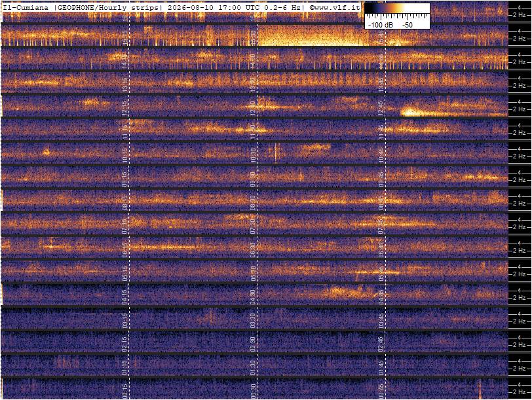Click the 13:45 time marker
The height and width of the screenshot is (400, 532).
(x=381, y=84)
